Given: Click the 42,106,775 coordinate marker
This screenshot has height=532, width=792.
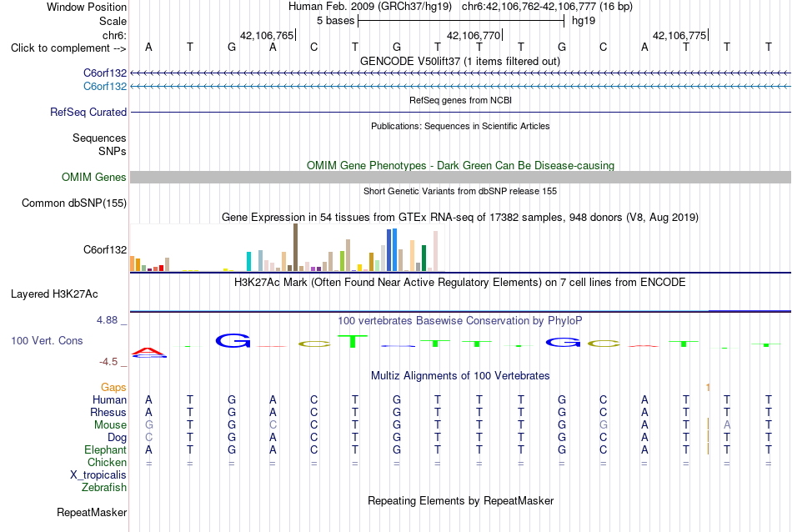Looking at the screenshot, I should point(679,35).
